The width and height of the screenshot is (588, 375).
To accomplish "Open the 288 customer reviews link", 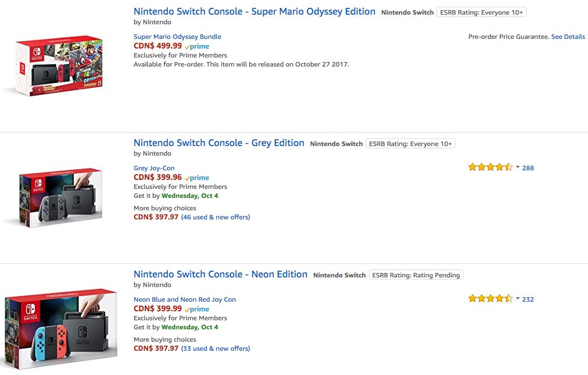I will [528, 168].
